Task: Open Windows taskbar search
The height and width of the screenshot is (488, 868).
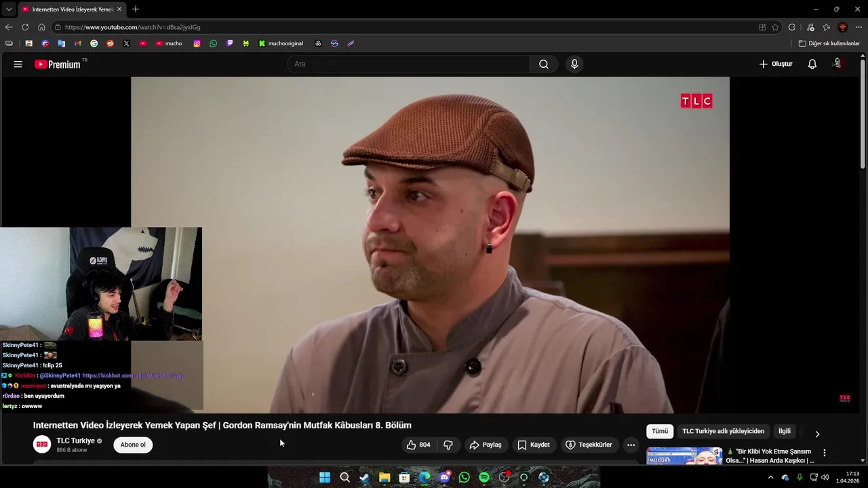Action: pos(344,477)
